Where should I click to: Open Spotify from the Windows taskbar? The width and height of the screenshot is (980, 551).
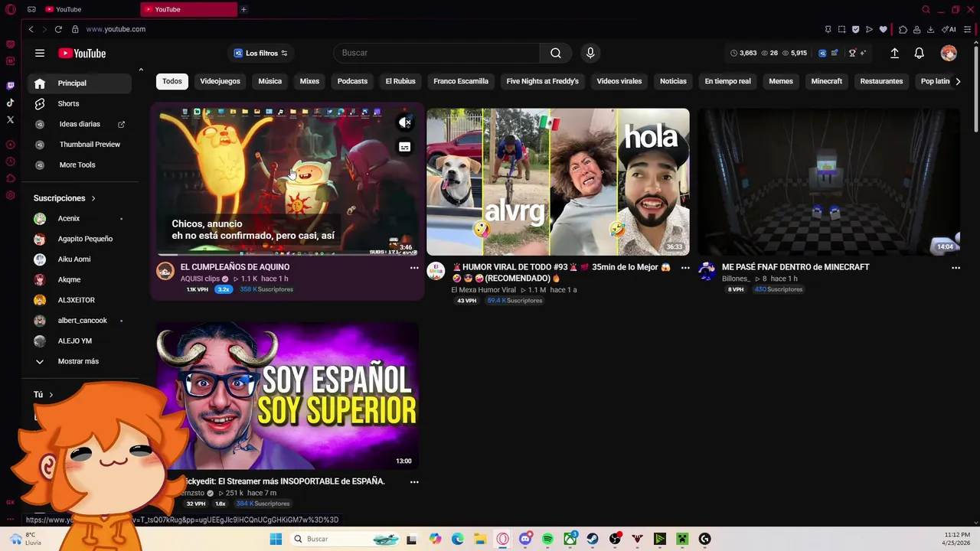(x=547, y=540)
